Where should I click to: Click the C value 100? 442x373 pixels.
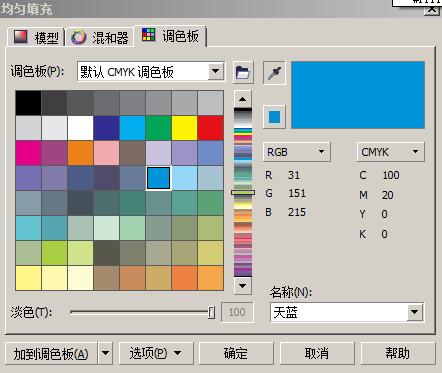[391, 175]
